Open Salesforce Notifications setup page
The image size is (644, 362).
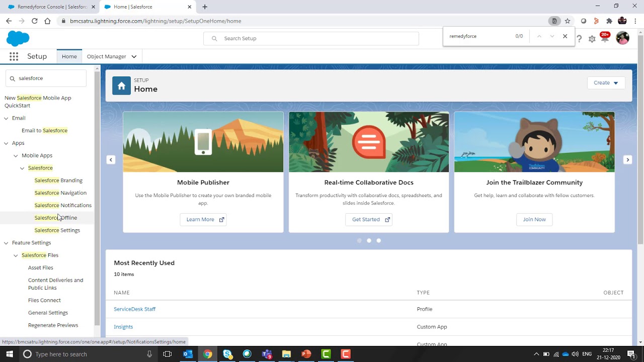click(x=63, y=205)
